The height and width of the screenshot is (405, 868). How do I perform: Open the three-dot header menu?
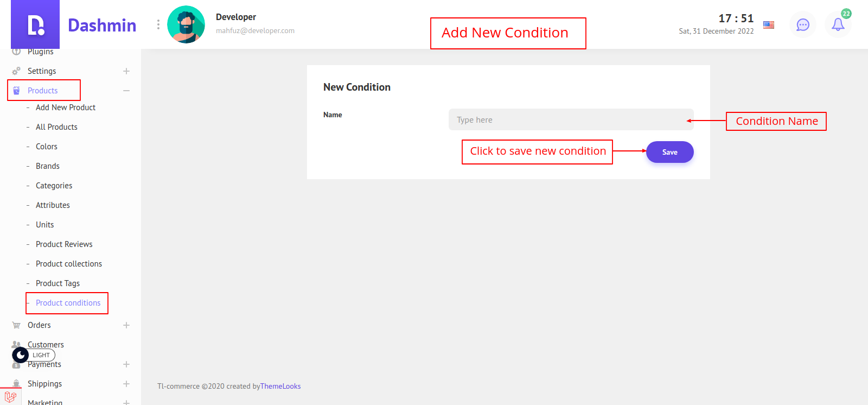click(x=158, y=24)
